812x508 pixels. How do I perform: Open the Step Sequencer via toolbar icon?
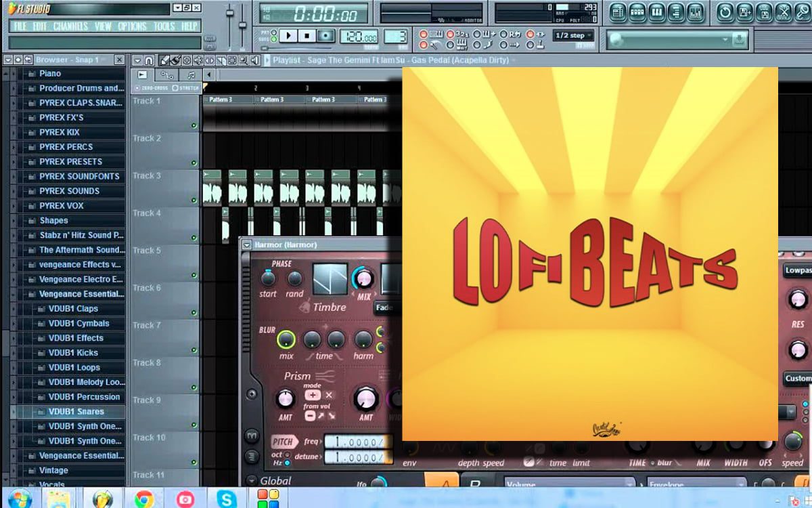click(637, 12)
